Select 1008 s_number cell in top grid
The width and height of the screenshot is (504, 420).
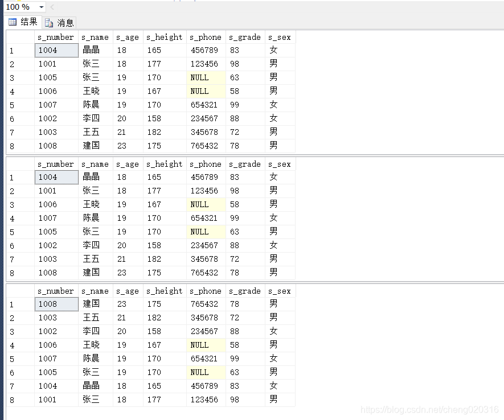[56, 146]
